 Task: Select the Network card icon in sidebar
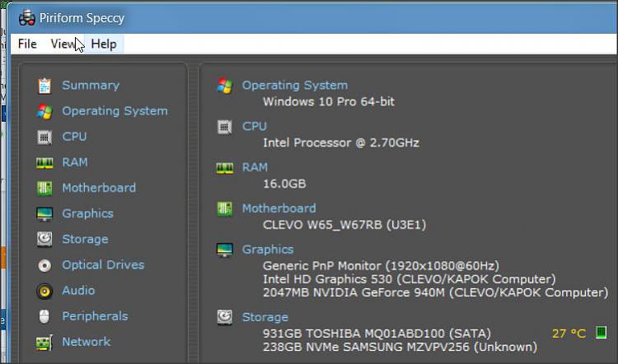(x=44, y=343)
